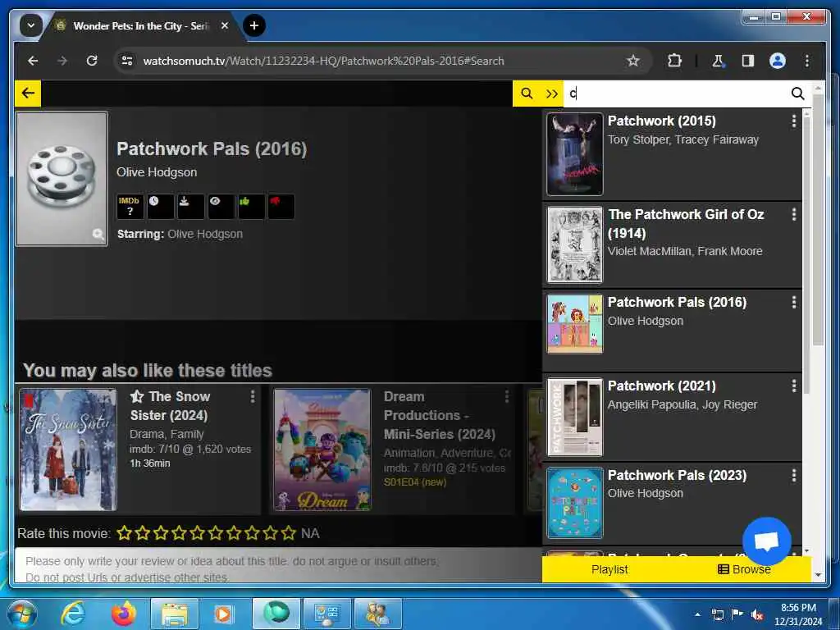Screen dimensions: 840x630
Task: Open the Patchwork Pals (2016) search result title
Action: (677, 302)
